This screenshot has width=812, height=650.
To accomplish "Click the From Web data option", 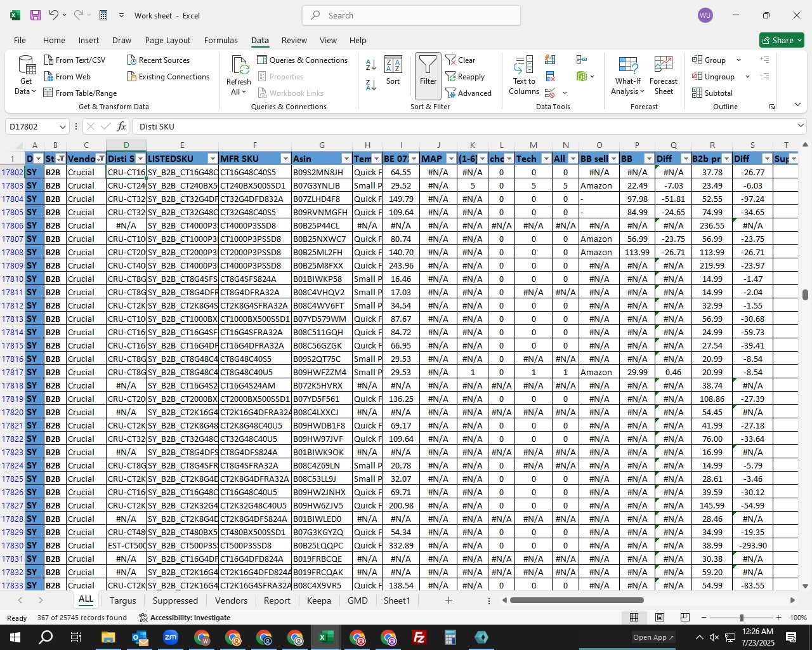I will click(67, 76).
